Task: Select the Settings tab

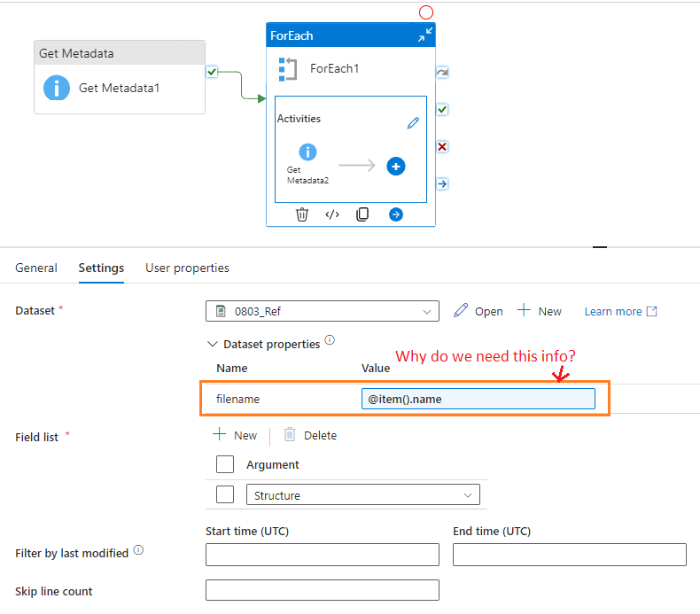Action: click(101, 268)
